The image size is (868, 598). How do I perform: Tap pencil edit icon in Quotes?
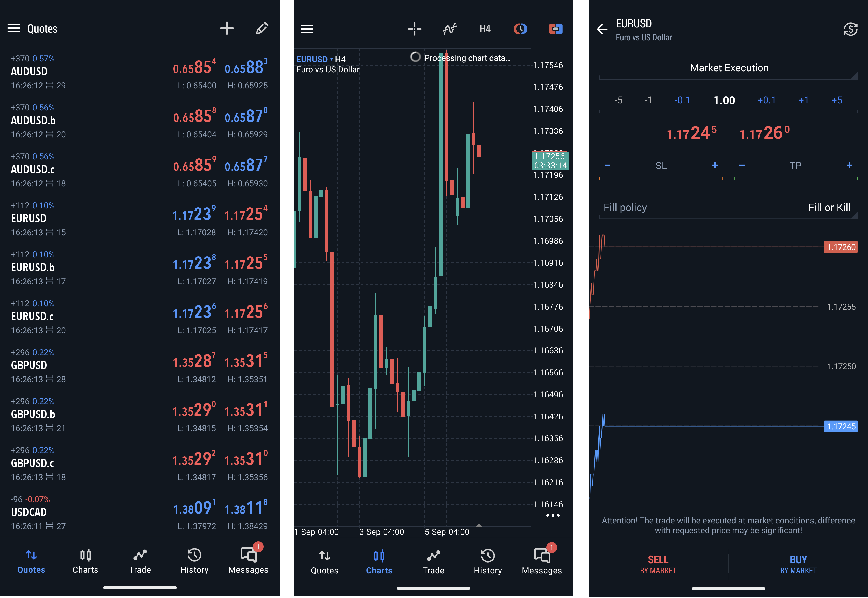pos(262,29)
